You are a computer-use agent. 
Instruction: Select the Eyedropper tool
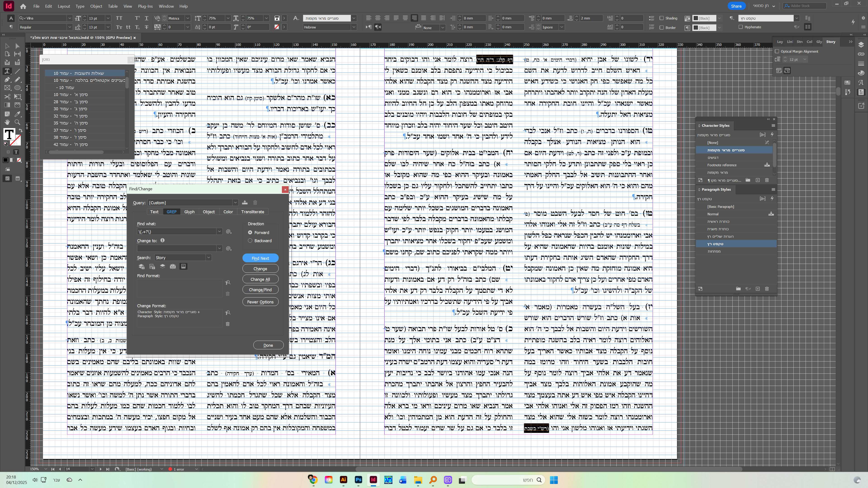pos(18,114)
